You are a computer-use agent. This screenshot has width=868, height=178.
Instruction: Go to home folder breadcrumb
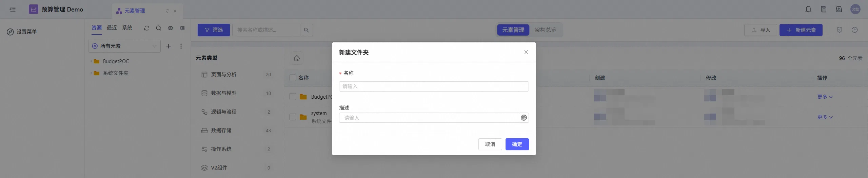pos(297,58)
